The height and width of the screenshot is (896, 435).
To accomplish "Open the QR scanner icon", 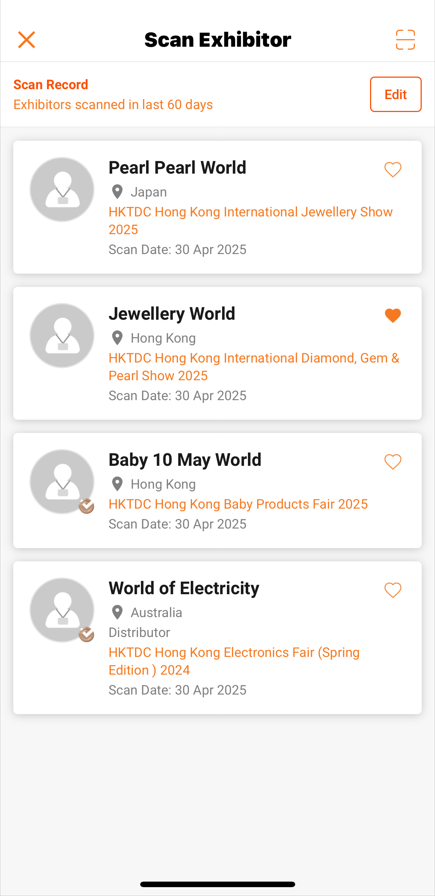I will pos(405,39).
